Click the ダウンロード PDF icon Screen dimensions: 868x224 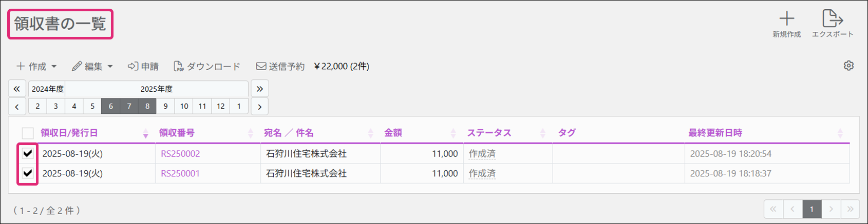(x=178, y=66)
